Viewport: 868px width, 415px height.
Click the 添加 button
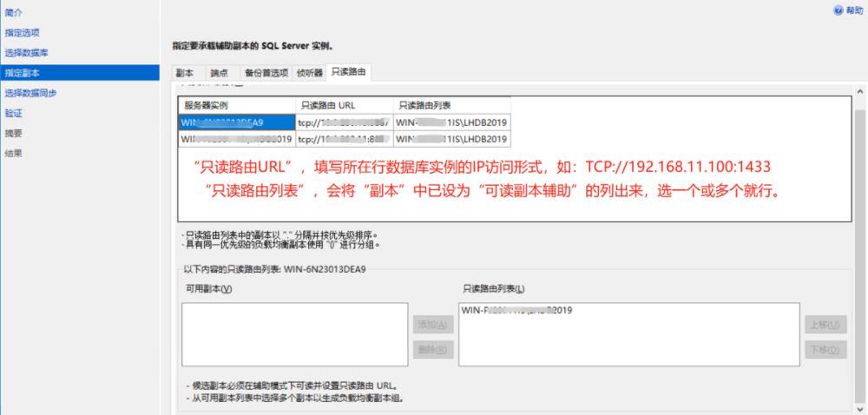433,324
